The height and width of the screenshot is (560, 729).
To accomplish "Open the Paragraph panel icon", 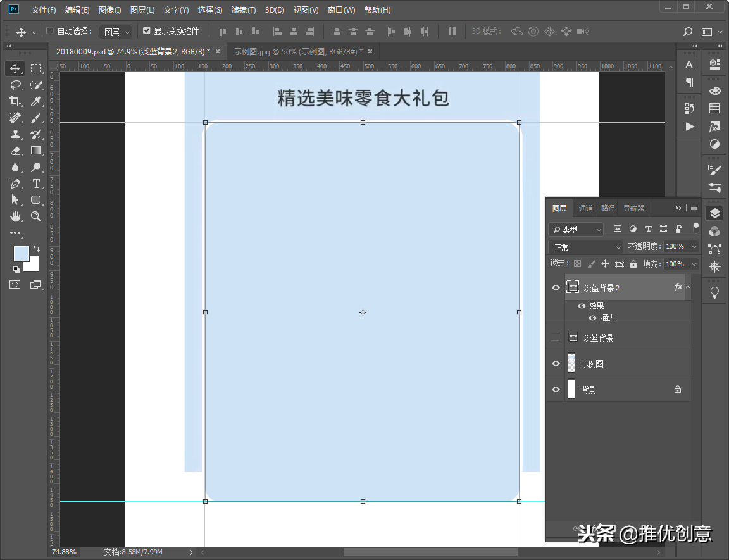I will (x=690, y=82).
